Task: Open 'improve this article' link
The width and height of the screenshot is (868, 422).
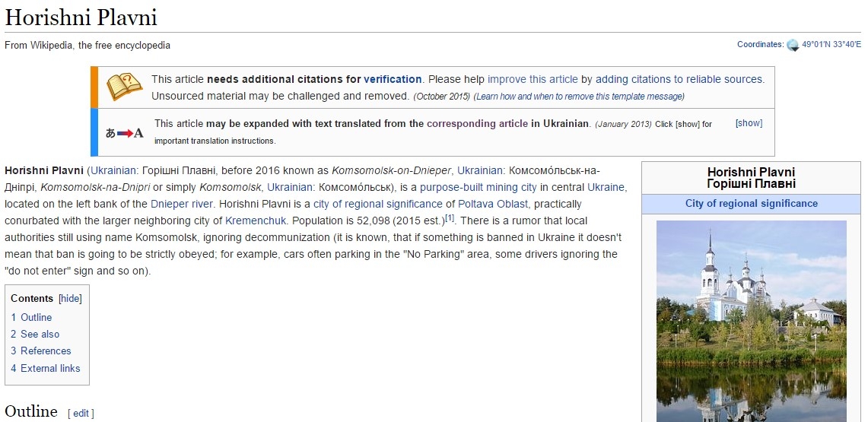Action: click(533, 79)
